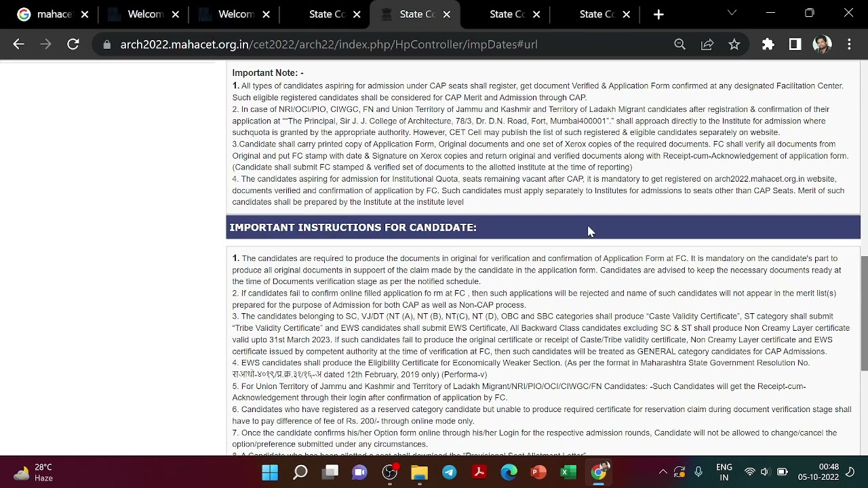868x488 pixels.
Task: Open the Windows Start menu
Action: tap(270, 472)
